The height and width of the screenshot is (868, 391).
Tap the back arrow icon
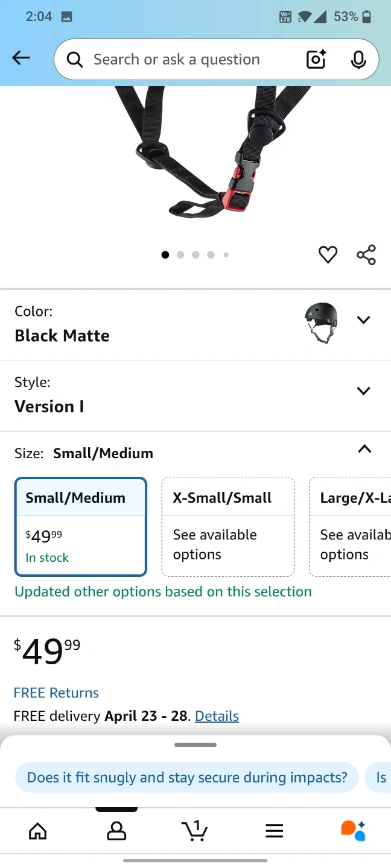21,58
